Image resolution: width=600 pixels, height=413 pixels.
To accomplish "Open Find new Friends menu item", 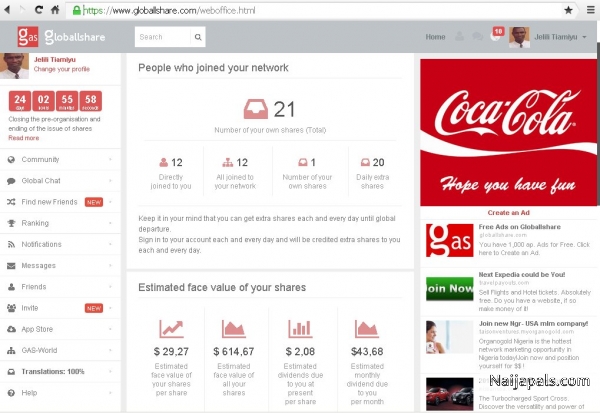I will tap(60, 202).
